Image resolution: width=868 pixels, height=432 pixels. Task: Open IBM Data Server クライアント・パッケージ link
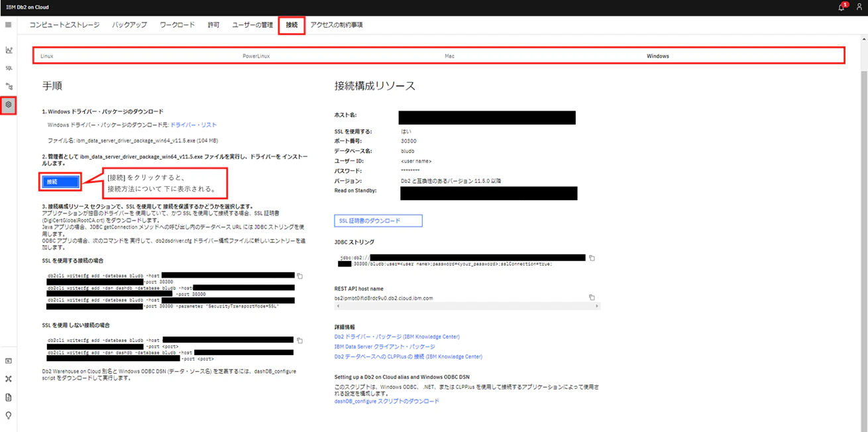[385, 347]
